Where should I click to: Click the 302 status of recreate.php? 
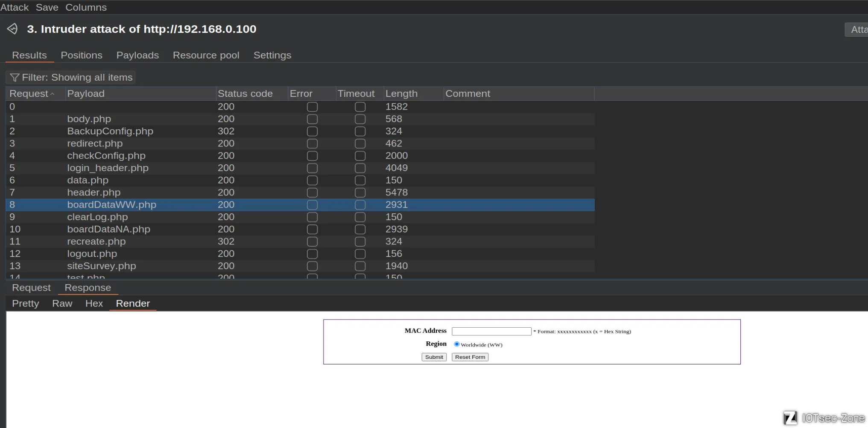[x=226, y=242]
